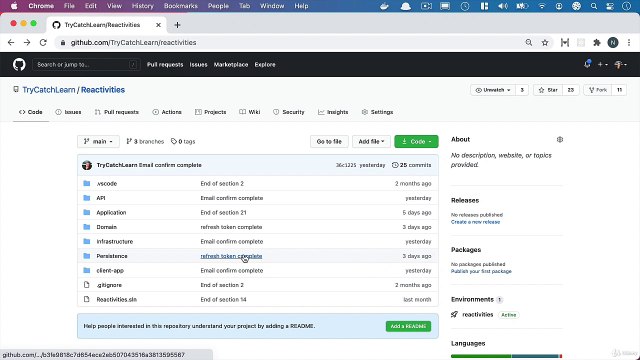Screen dimensions: 640x360
Task: Bookmark this page with the star icon
Action: (545, 42)
